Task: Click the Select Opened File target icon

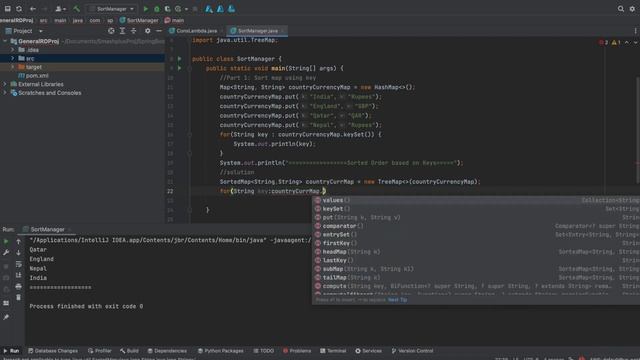Action: tap(111, 31)
